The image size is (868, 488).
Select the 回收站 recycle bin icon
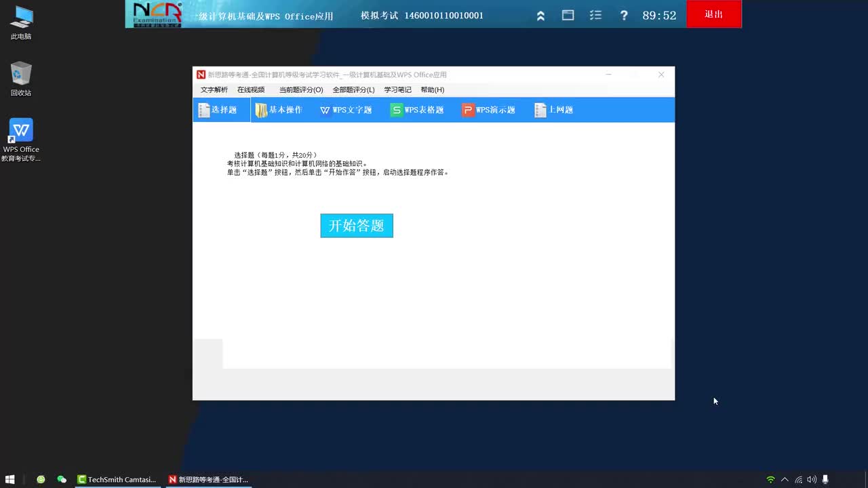[21, 79]
